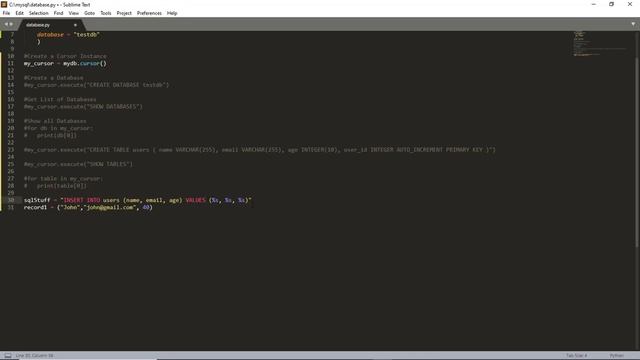The width and height of the screenshot is (640, 360).
Task: Click the database = "testdb" line
Action: (68, 35)
